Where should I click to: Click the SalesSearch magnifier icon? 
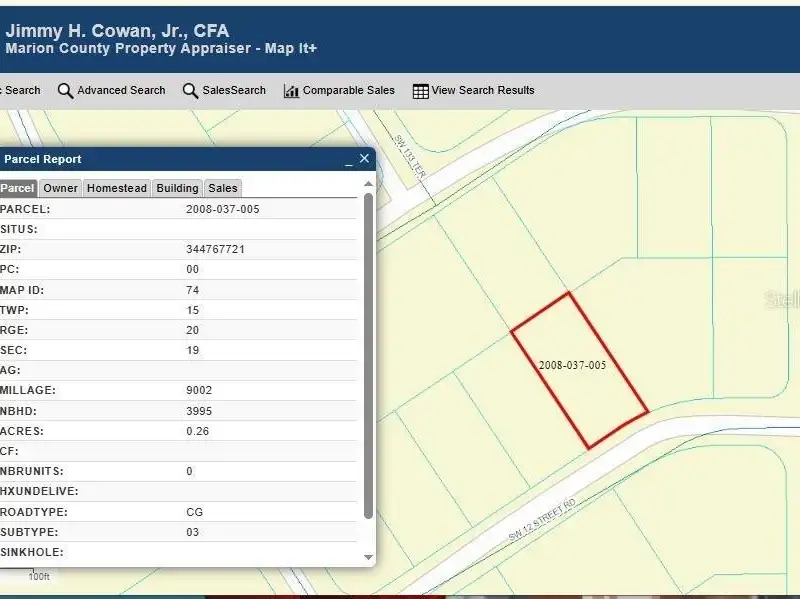[x=190, y=91]
